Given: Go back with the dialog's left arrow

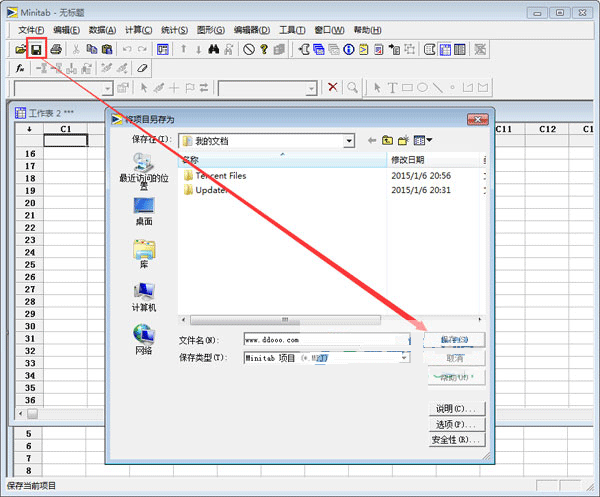Looking at the screenshot, I should pyautogui.click(x=372, y=140).
